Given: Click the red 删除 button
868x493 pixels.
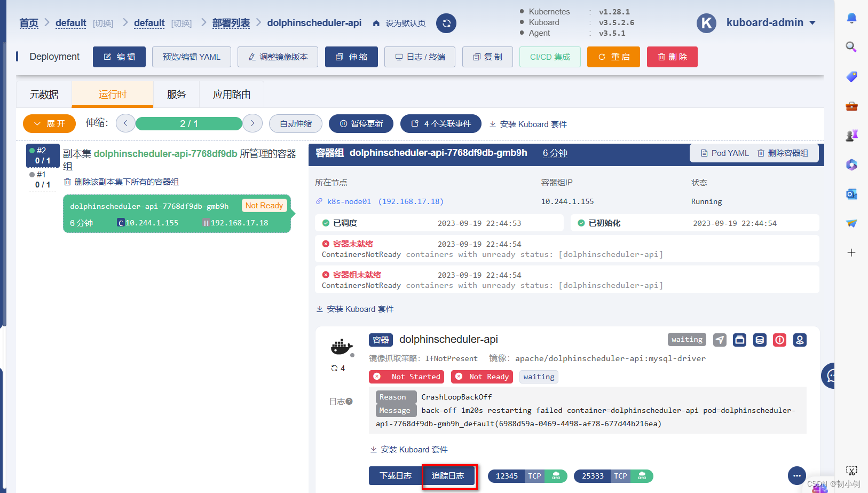Looking at the screenshot, I should click(x=672, y=57).
